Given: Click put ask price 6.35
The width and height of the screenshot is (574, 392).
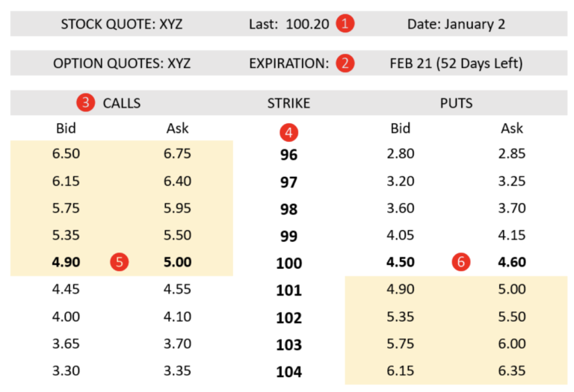Looking at the screenshot, I should click(512, 370).
